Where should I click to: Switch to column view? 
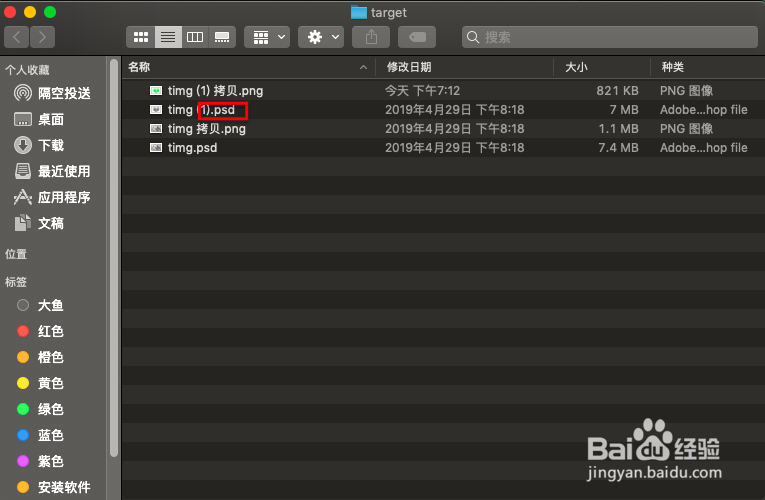(x=195, y=37)
